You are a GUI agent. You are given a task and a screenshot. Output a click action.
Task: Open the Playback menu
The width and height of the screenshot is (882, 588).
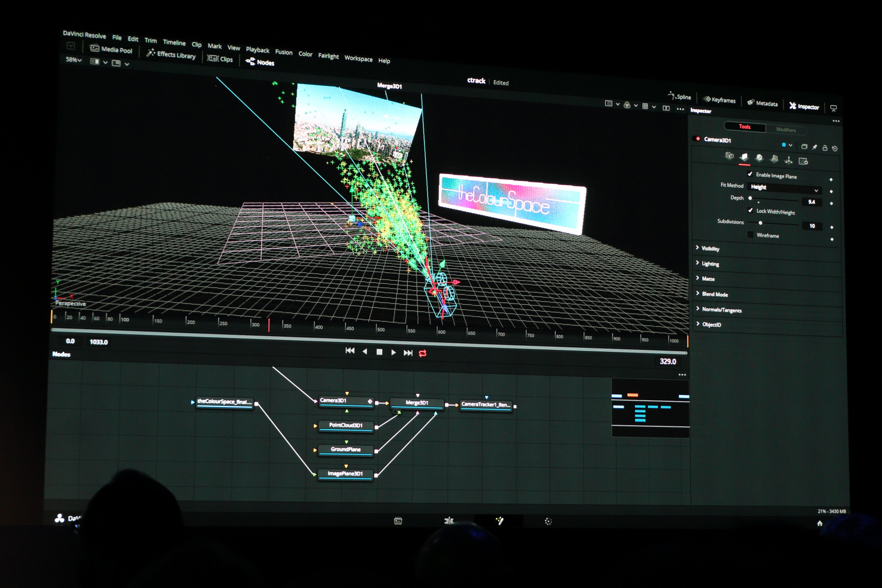pyautogui.click(x=257, y=49)
